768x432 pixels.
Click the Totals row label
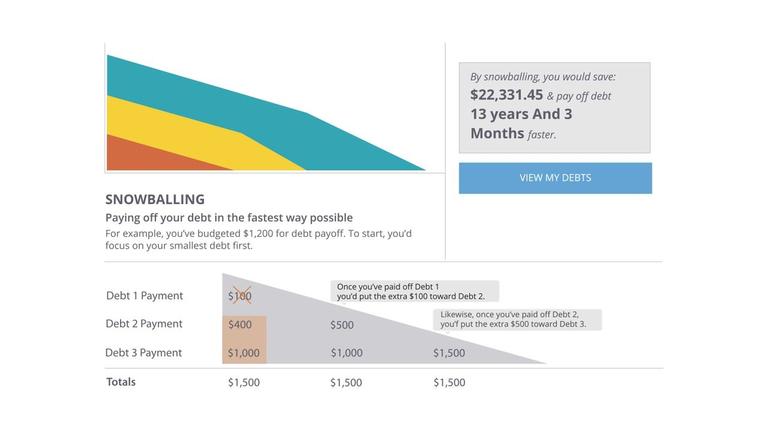[x=121, y=382]
